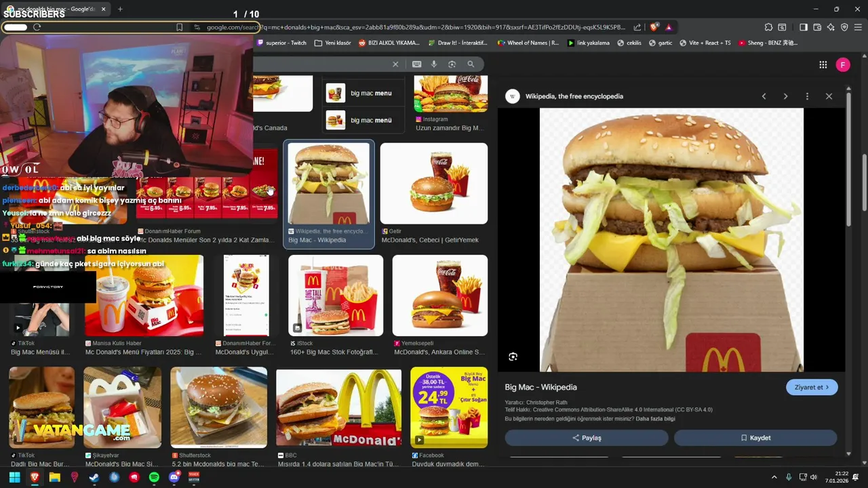Open File Explorer from the taskbar
Screen dimensions: 868x488
tap(54, 477)
